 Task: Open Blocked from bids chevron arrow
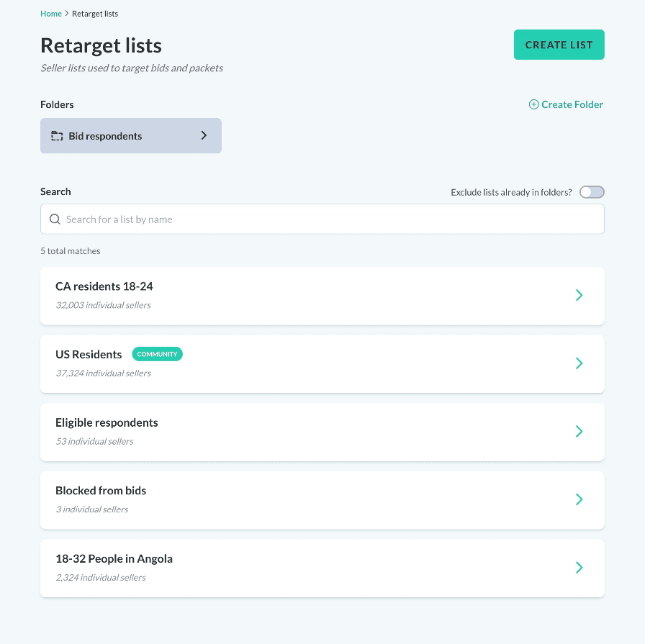pos(579,499)
